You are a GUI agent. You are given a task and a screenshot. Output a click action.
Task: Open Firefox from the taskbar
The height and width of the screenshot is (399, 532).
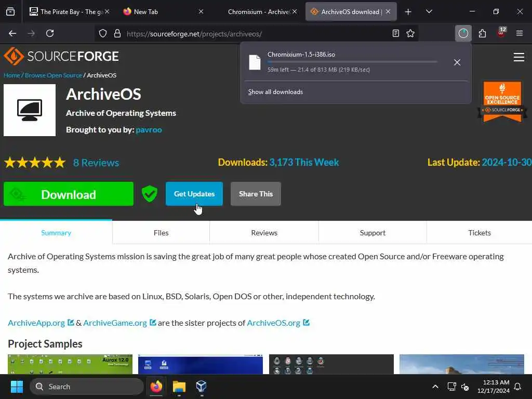pos(156,387)
